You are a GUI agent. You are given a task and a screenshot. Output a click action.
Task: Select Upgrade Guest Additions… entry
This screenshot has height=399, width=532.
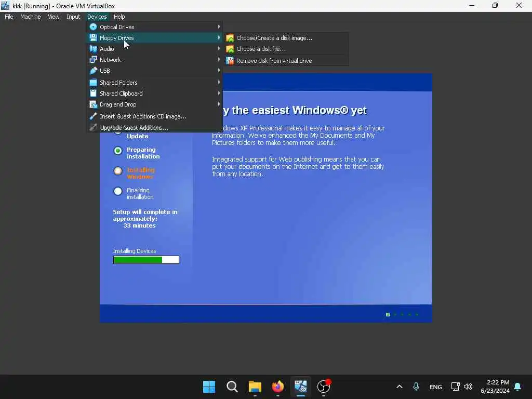pos(154,128)
